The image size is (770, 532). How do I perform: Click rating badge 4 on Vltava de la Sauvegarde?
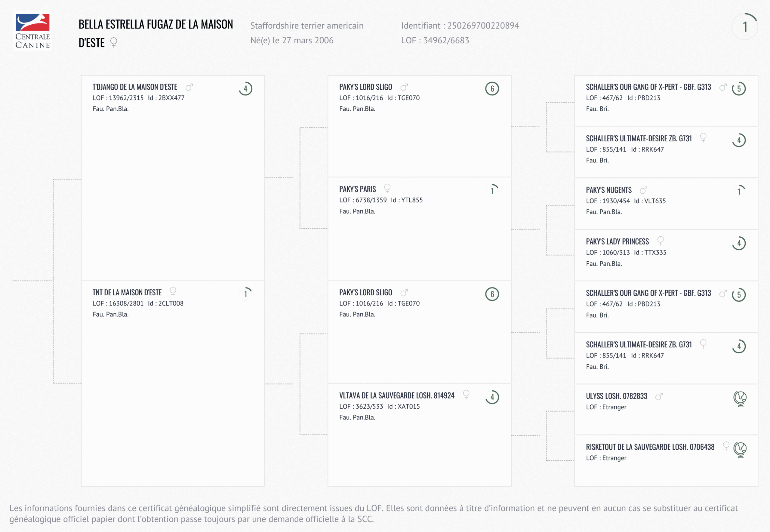point(492,397)
